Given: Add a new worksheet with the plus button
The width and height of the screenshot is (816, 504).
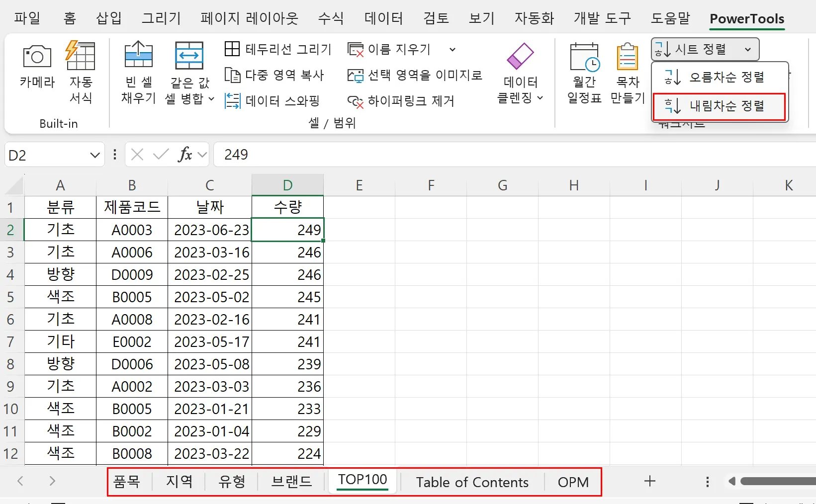Looking at the screenshot, I should click(649, 481).
